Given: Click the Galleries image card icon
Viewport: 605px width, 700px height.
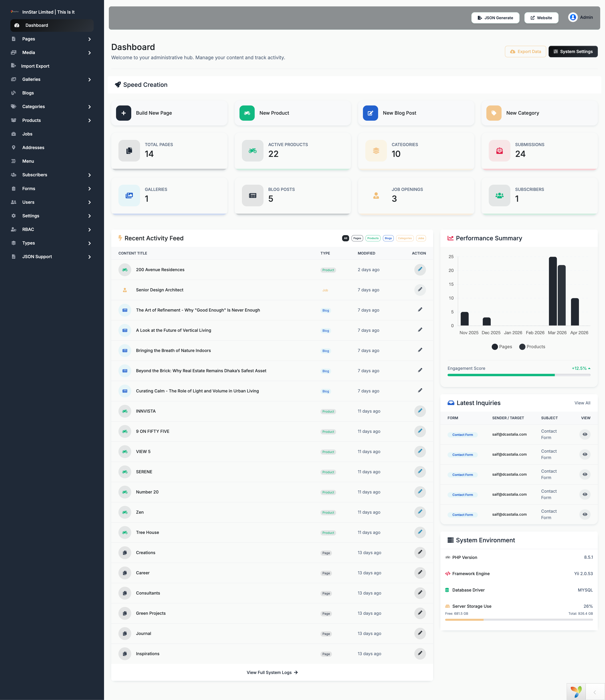Looking at the screenshot, I should 129,195.
